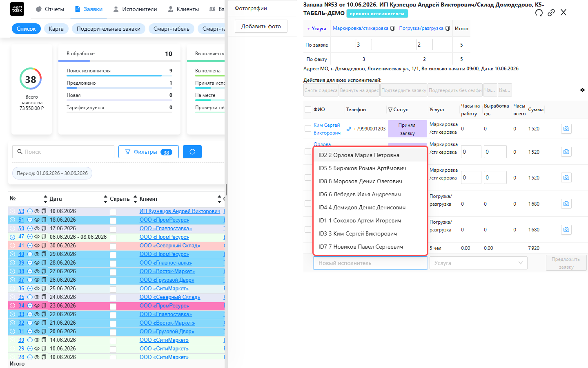Reload the requests list with blue refresh button
Image resolution: width=588 pixels, height=368 pixels.
(x=192, y=152)
